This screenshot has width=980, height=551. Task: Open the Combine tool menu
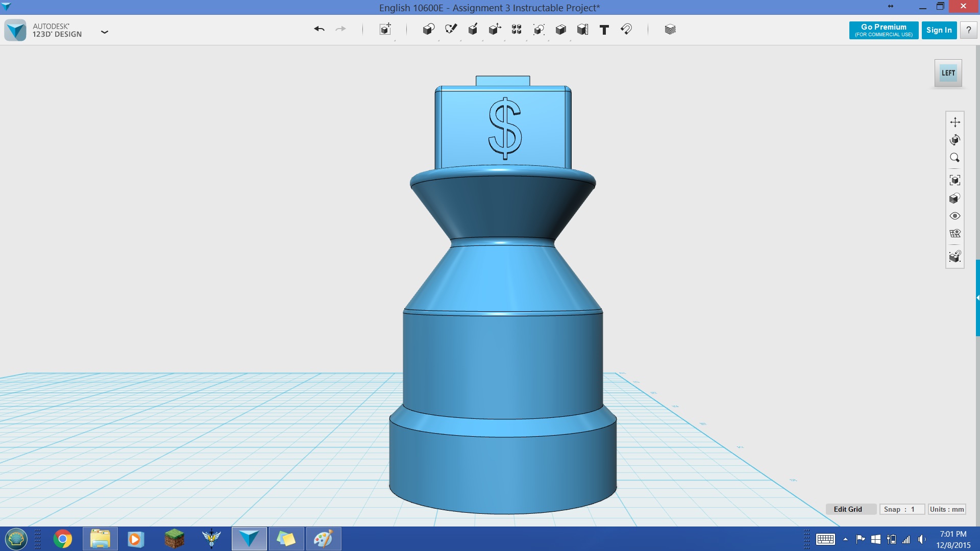click(x=560, y=29)
